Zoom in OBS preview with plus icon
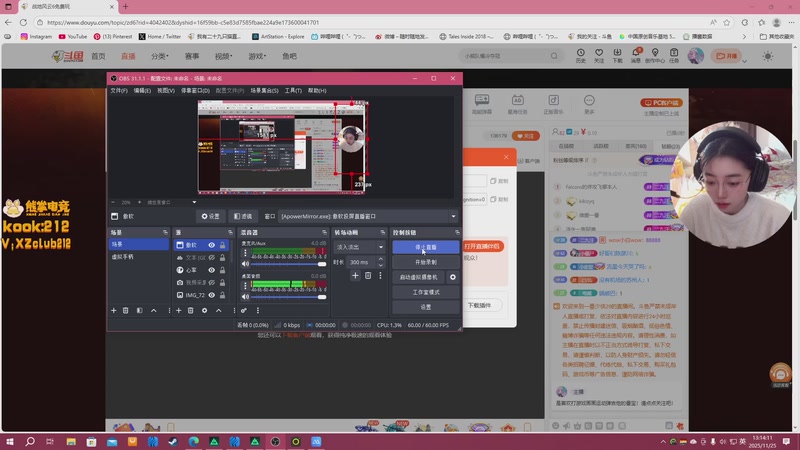The height and width of the screenshot is (450, 800). click(x=139, y=202)
